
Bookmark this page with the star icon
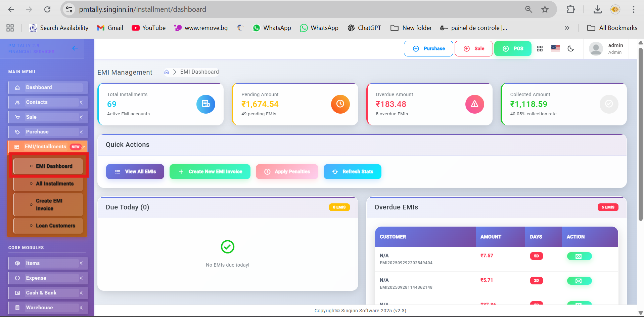pos(545,9)
